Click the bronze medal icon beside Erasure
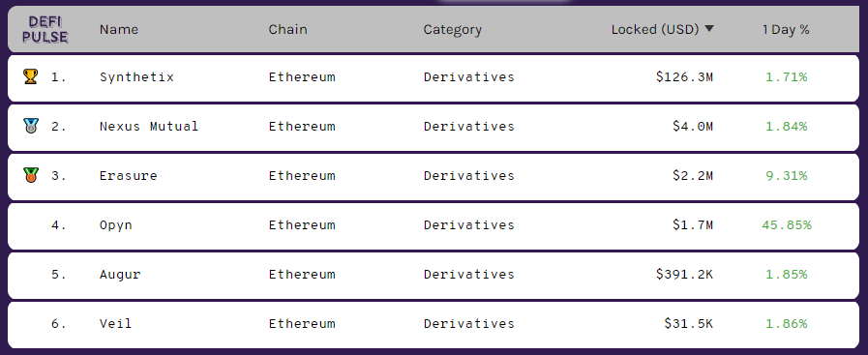868x355 pixels. (30, 175)
